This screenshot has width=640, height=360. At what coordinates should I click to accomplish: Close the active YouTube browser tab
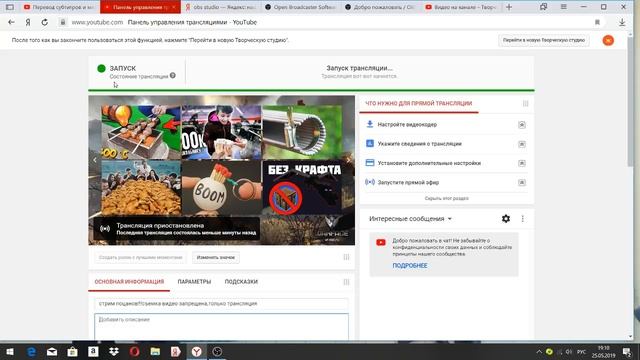pyautogui.click(x=174, y=7)
